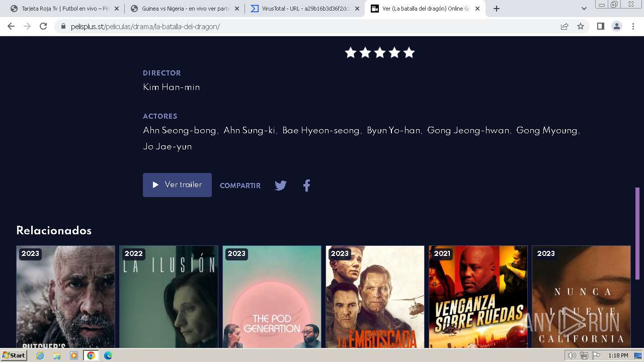This screenshot has width=644, height=362.
Task: Share the movie on Twitter
Action: pyautogui.click(x=281, y=186)
